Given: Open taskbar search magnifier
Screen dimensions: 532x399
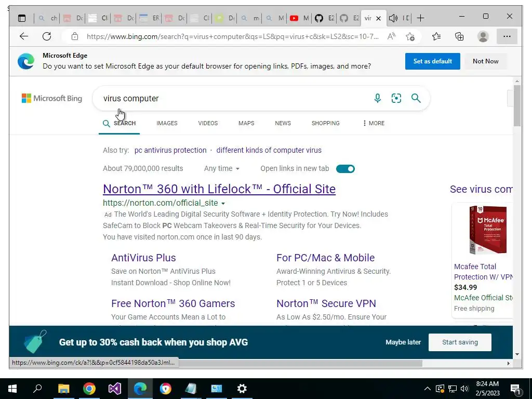Looking at the screenshot, I should pos(37,389).
